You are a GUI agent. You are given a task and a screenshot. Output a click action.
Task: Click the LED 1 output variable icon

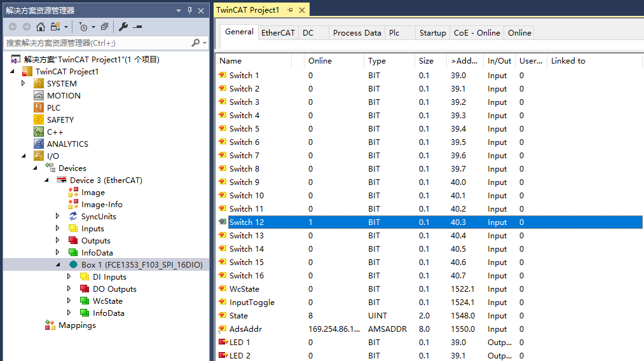[x=223, y=342]
